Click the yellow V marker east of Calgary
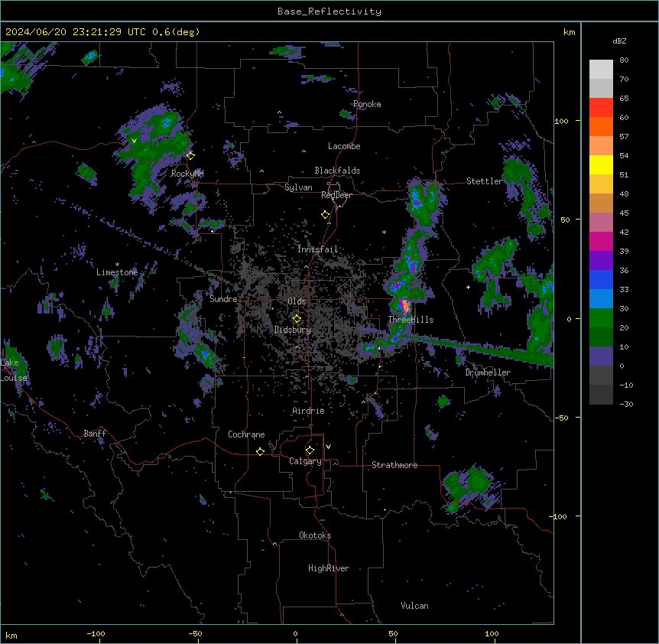This screenshot has height=644, width=659. click(328, 447)
